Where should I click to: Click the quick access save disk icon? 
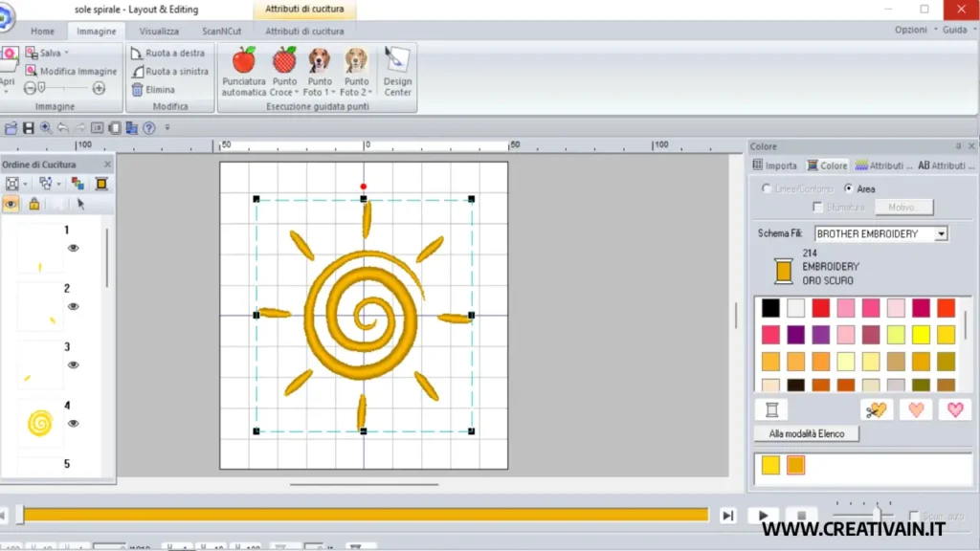(28, 128)
